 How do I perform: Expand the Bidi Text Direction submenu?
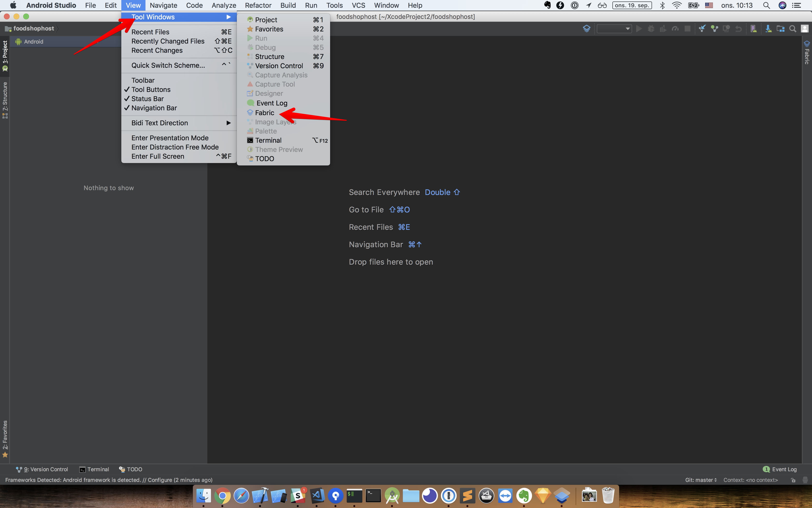pyautogui.click(x=179, y=123)
